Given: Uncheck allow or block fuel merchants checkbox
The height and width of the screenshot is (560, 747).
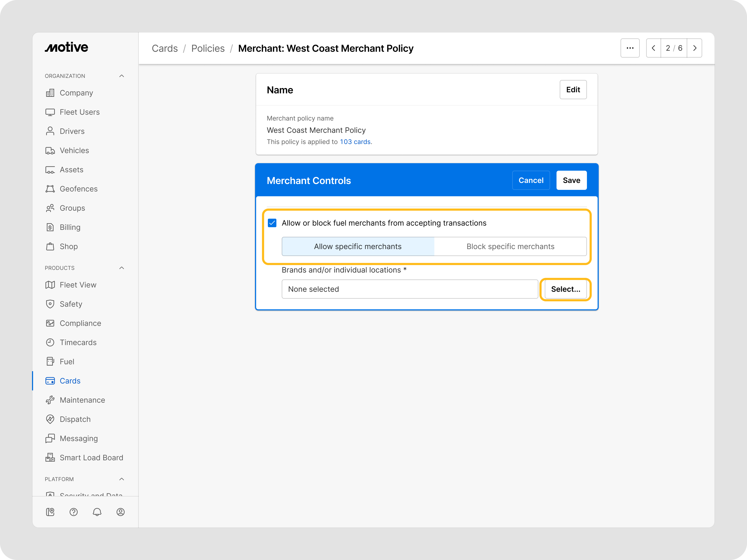Looking at the screenshot, I should point(272,223).
